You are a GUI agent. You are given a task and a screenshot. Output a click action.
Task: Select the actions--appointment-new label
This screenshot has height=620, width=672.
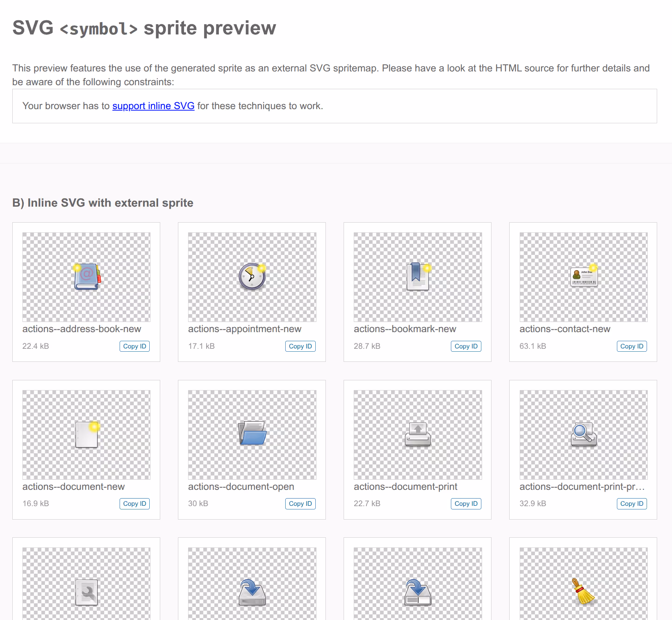click(x=245, y=329)
